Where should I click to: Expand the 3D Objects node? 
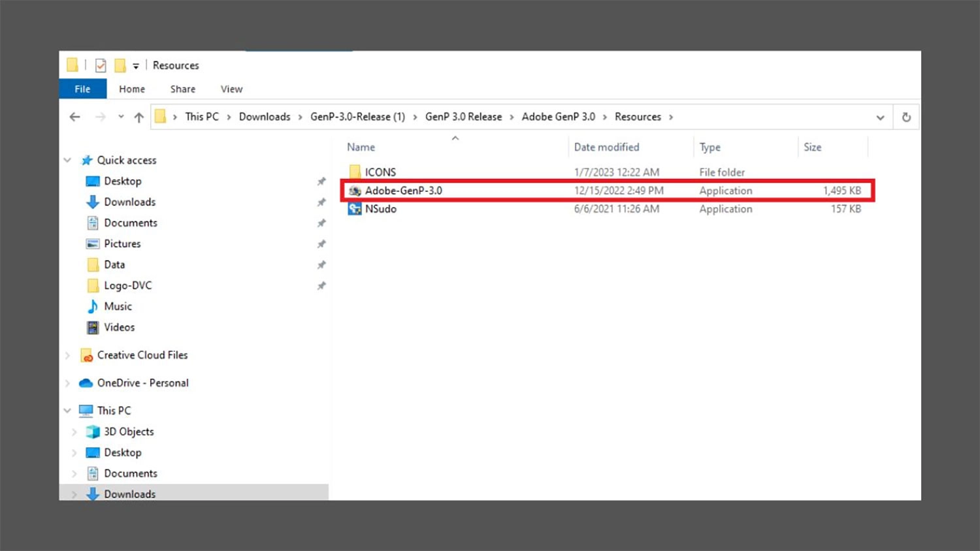coord(74,432)
